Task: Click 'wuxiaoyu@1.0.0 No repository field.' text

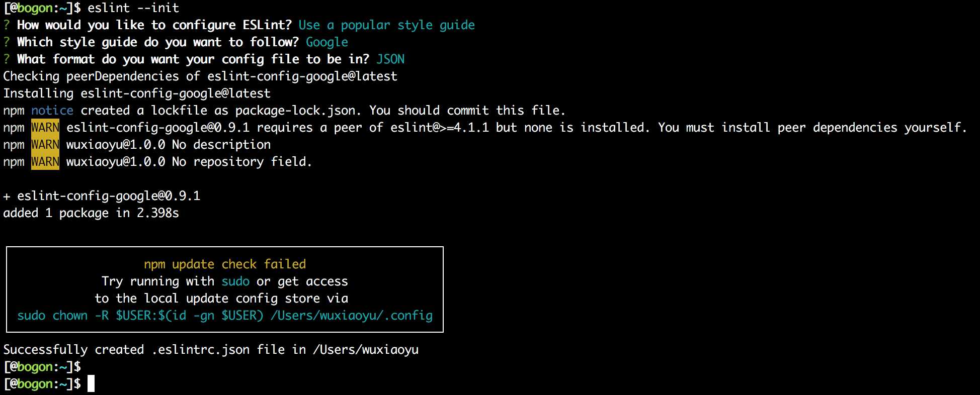Action: point(189,162)
